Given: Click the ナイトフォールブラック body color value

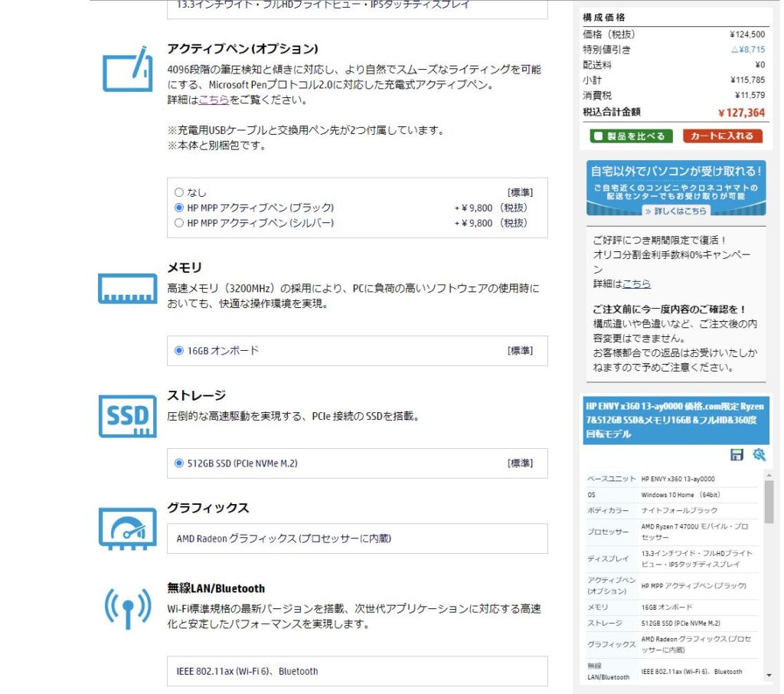Looking at the screenshot, I should 679,510.
